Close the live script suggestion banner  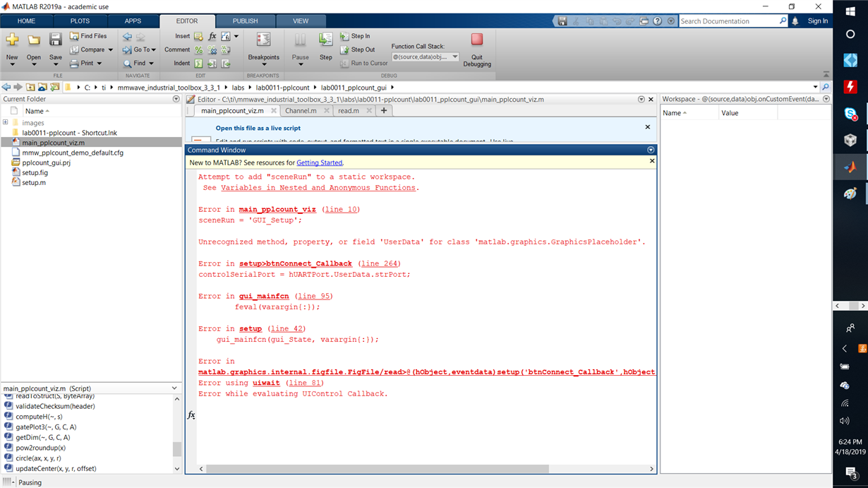tap(648, 127)
